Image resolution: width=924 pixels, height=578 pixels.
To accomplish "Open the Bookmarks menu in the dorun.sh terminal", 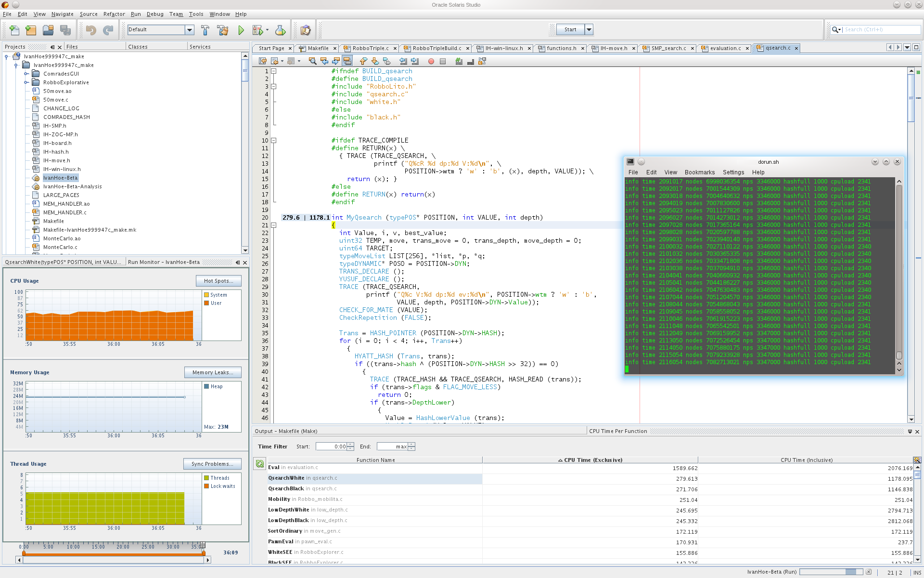I will 699,172.
